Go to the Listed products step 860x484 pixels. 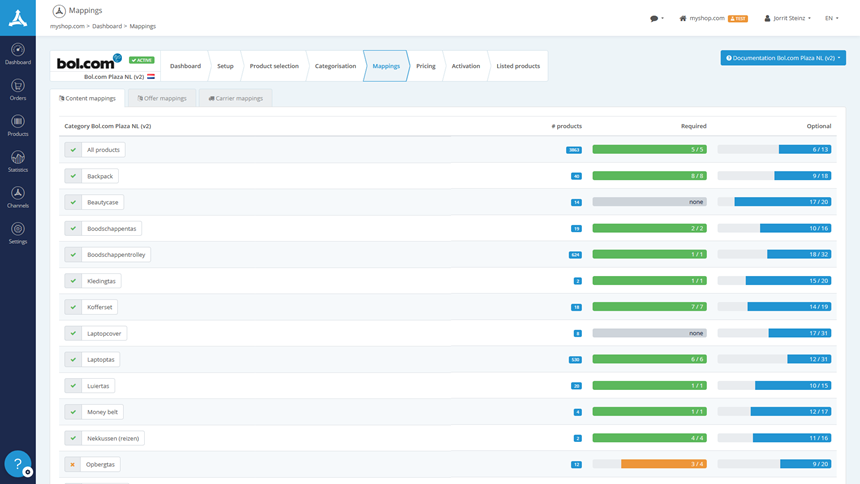518,66
